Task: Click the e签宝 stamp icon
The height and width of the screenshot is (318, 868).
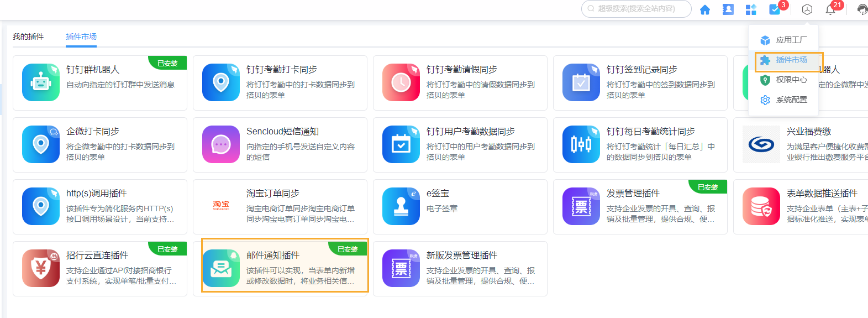Action: 401,206
